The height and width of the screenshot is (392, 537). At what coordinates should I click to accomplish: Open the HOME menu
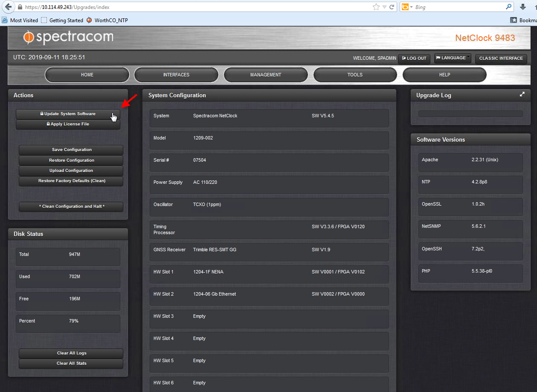tap(87, 75)
